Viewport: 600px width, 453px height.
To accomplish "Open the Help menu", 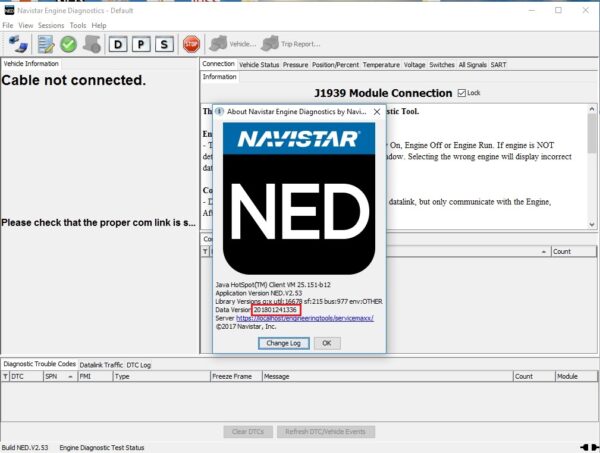I will click(x=99, y=26).
